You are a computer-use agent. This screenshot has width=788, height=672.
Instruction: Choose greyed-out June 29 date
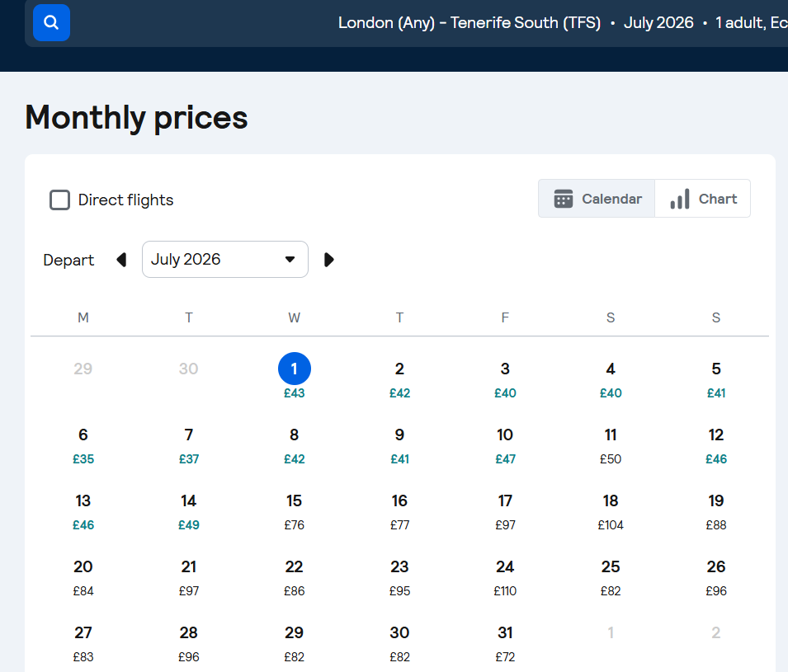[x=83, y=369]
